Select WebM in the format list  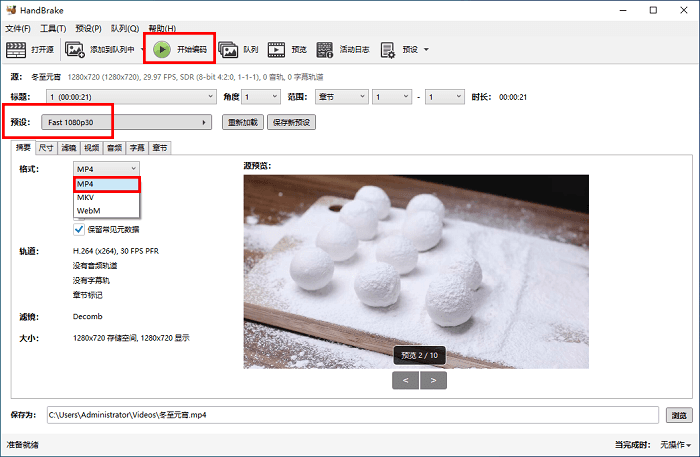(x=107, y=211)
